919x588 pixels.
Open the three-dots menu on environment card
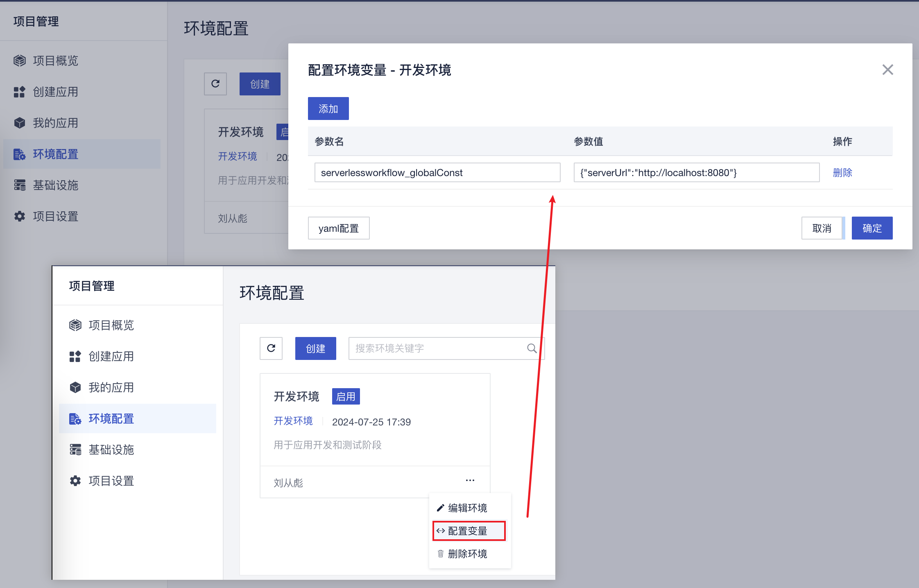pyautogui.click(x=470, y=480)
